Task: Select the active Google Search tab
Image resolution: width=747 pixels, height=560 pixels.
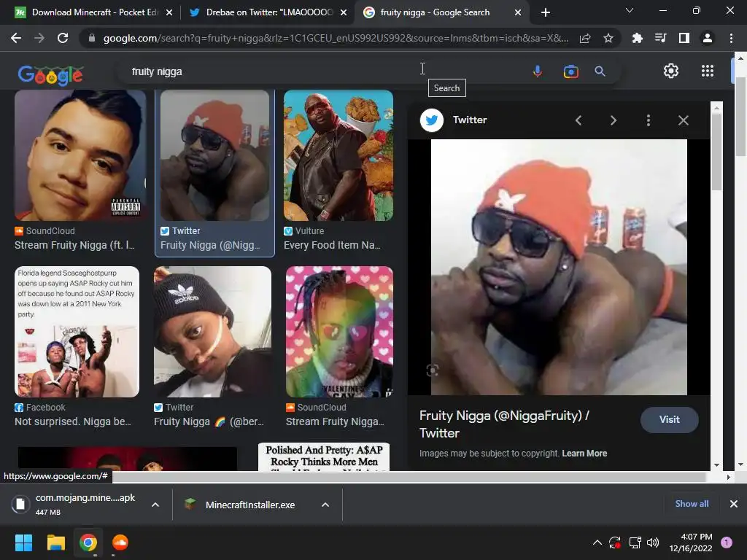Action: pos(434,12)
